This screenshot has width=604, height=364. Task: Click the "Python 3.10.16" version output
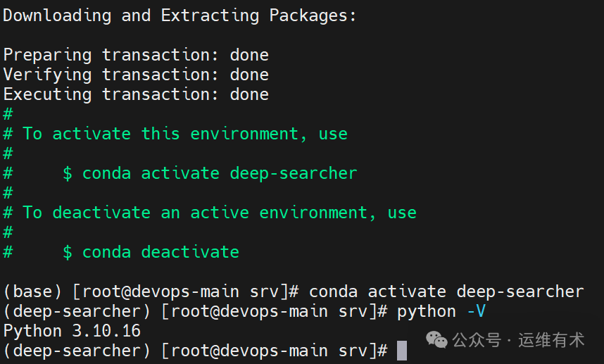(x=72, y=331)
